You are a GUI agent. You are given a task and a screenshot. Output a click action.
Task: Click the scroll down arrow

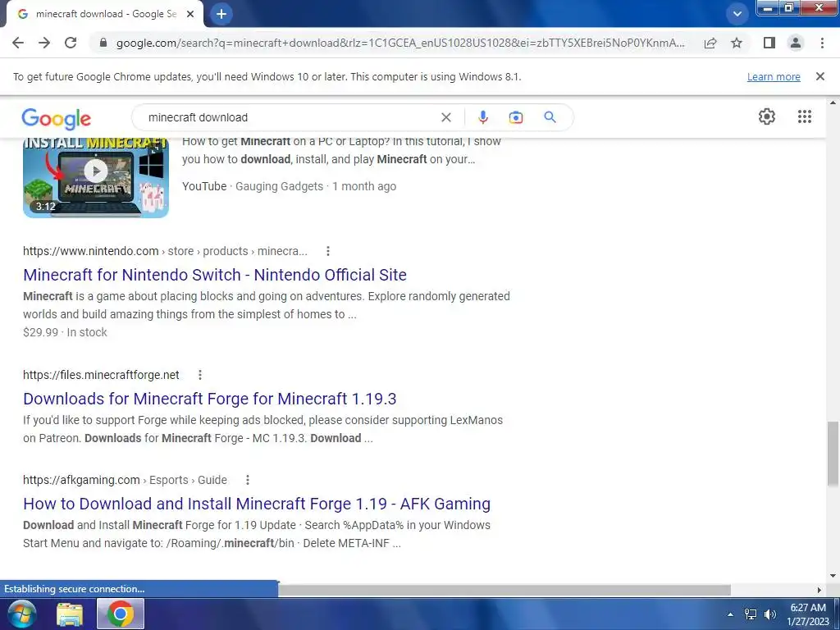click(x=833, y=576)
